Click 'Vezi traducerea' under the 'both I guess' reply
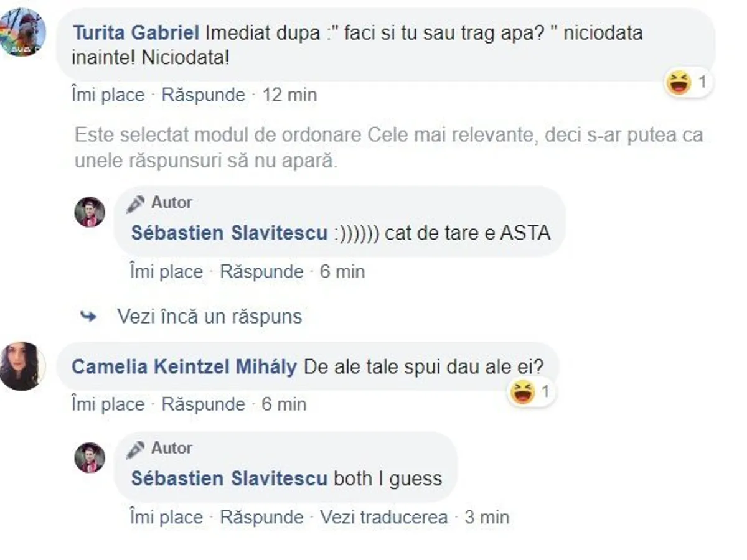The image size is (747, 560). pos(383,517)
